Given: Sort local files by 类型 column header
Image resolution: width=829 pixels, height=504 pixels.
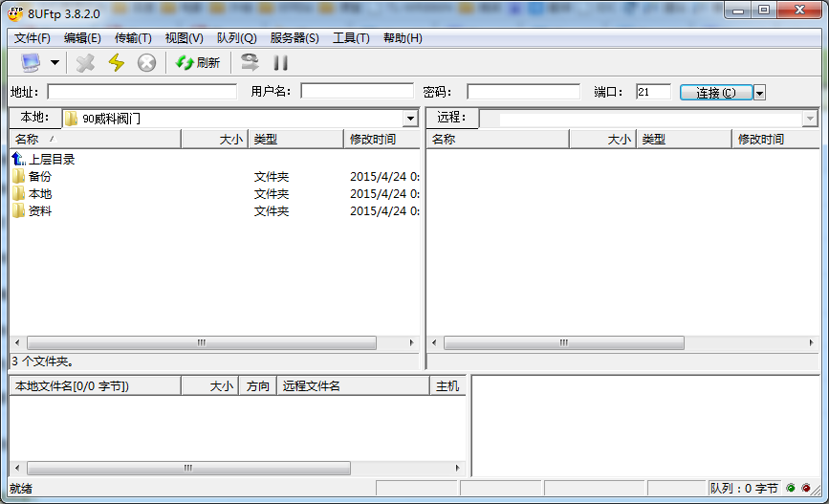Looking at the screenshot, I should pos(296,139).
